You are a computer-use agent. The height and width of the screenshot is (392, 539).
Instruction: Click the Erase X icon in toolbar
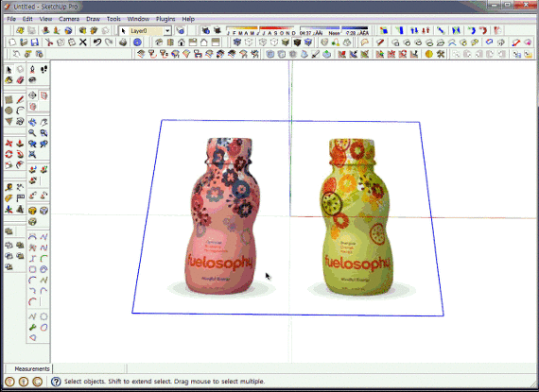[x=83, y=43]
